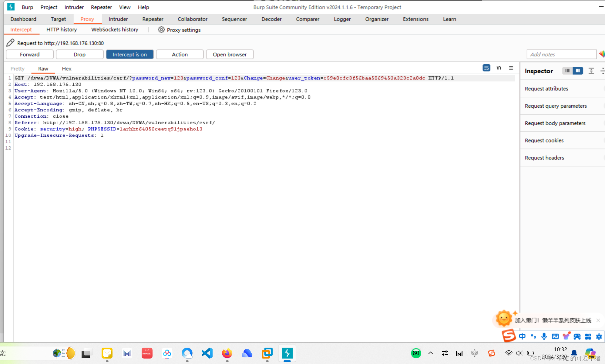Switch to Dashboard tab
The height and width of the screenshot is (364, 605).
(x=23, y=19)
